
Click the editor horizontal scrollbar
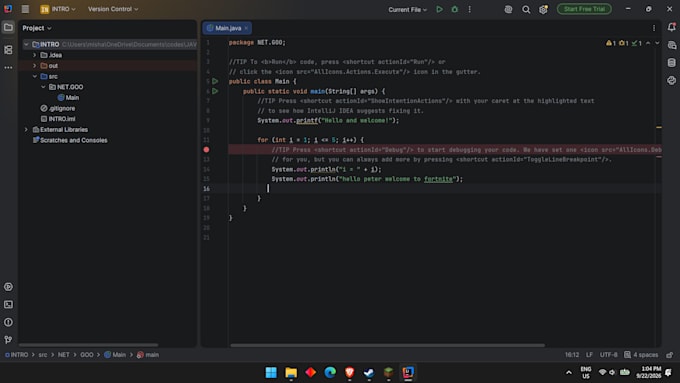tap(387, 345)
